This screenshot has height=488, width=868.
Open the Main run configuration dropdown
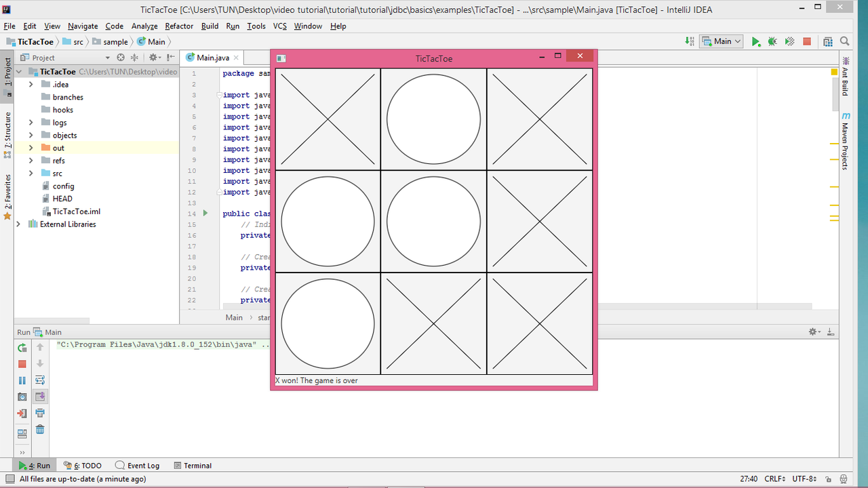coord(722,41)
